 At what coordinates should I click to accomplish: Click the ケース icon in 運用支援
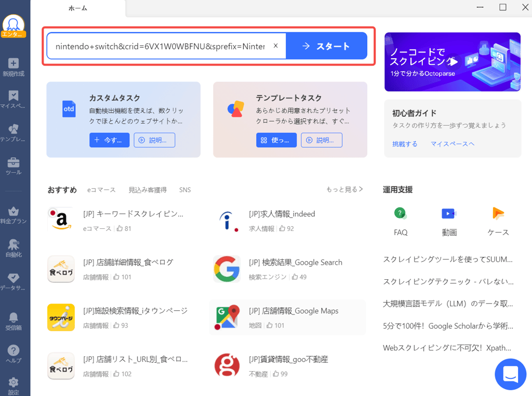[498, 213]
